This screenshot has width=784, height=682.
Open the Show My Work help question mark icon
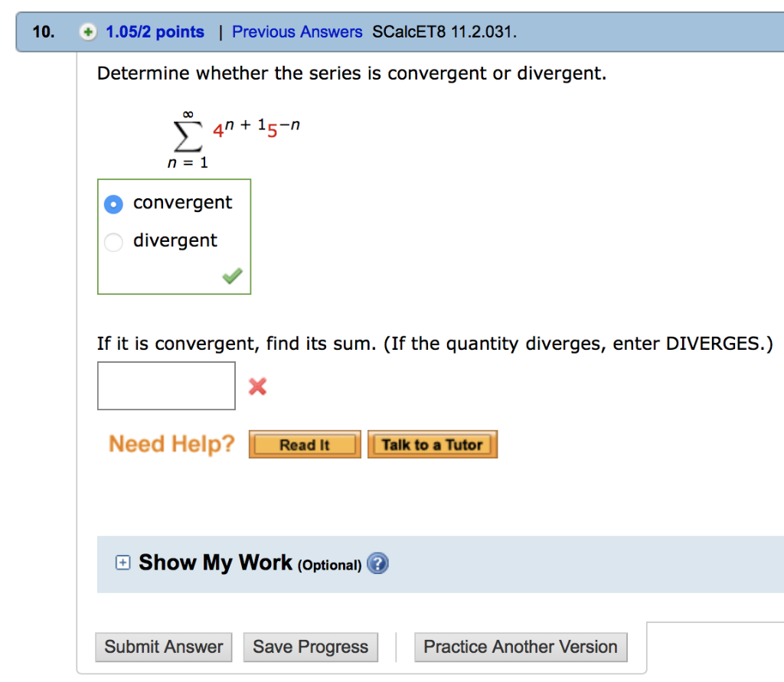[377, 563]
